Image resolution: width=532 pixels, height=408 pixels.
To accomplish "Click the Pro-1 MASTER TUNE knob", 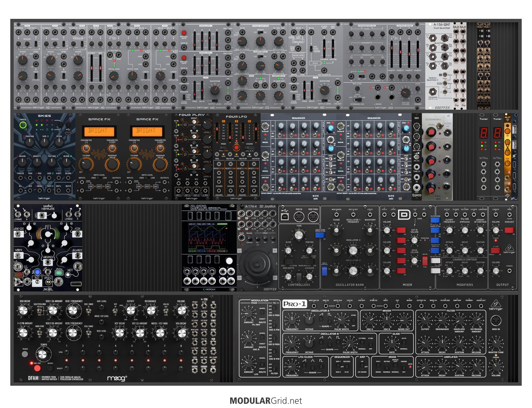I will 496,344.
